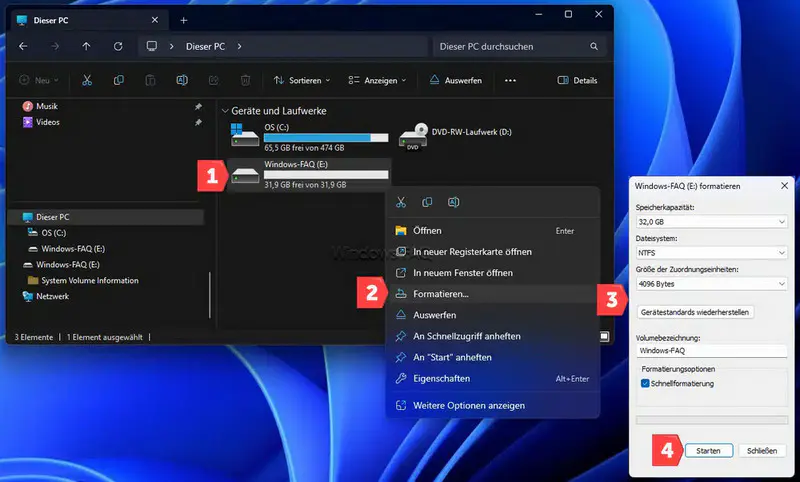Close the Dieser PC tab
The width and height of the screenshot is (800, 482).
tap(155, 20)
